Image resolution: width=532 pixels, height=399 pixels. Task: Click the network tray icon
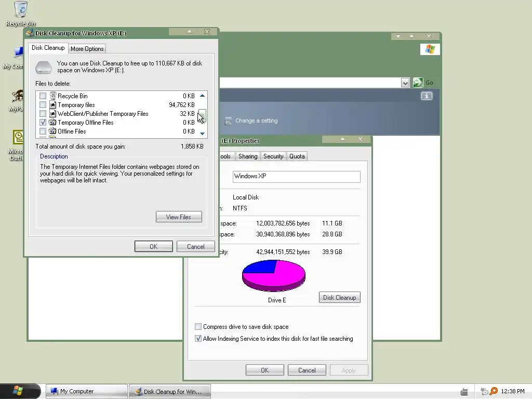coord(484,392)
